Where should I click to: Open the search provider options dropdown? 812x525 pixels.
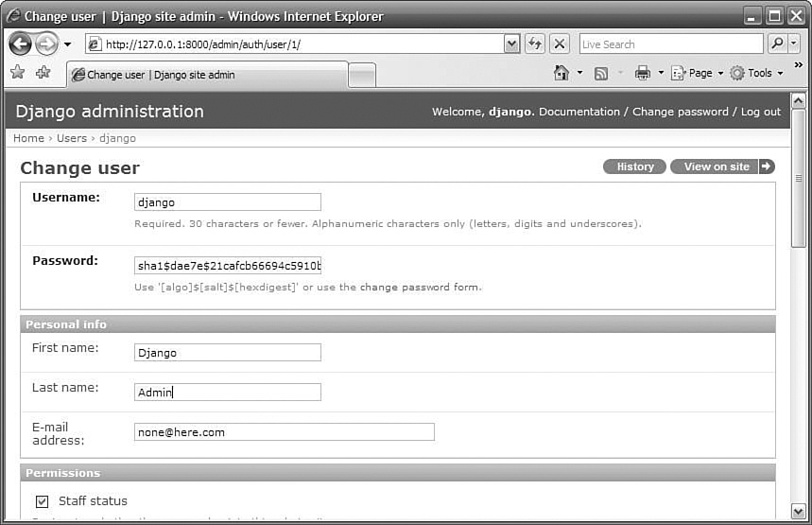click(794, 44)
